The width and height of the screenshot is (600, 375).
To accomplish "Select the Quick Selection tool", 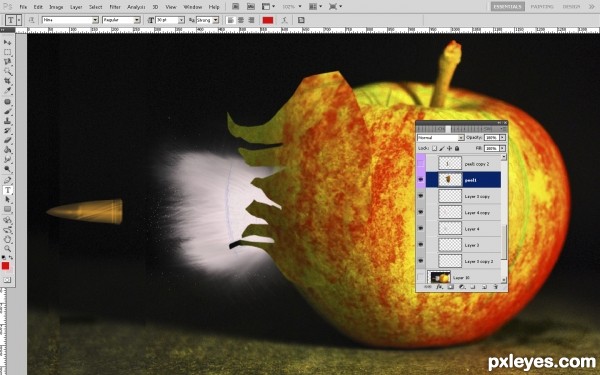I will coord(7,71).
